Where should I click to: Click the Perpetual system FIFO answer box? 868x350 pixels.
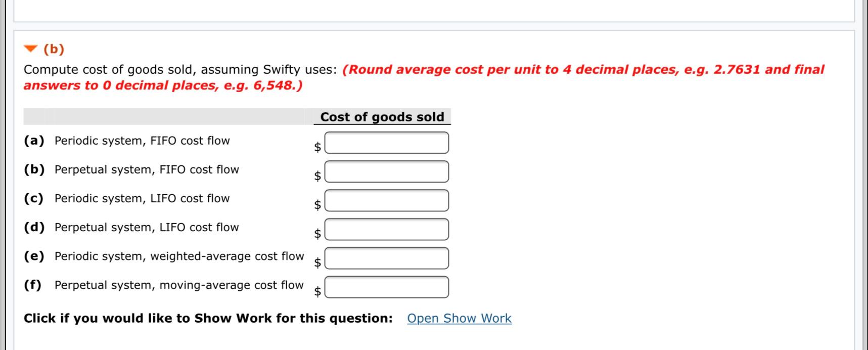[387, 171]
